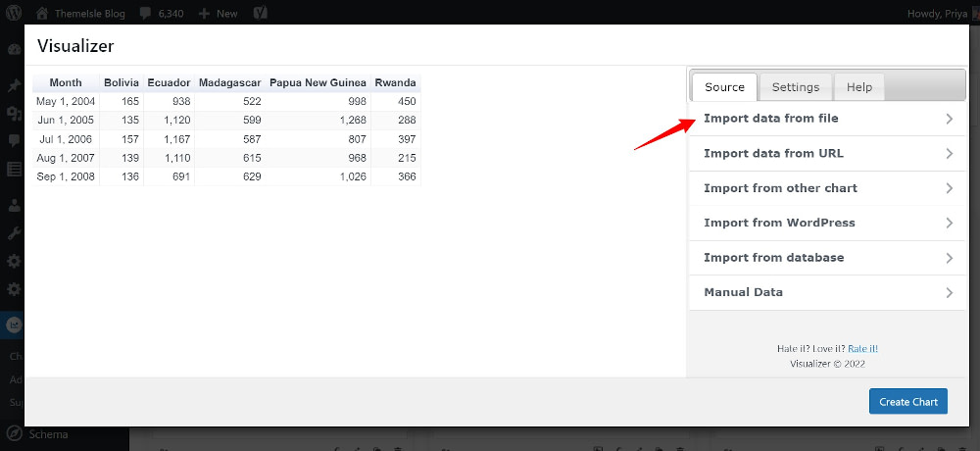The width and height of the screenshot is (980, 451).
Task: Click the Schema compass icon in sidebar
Action: [14, 434]
